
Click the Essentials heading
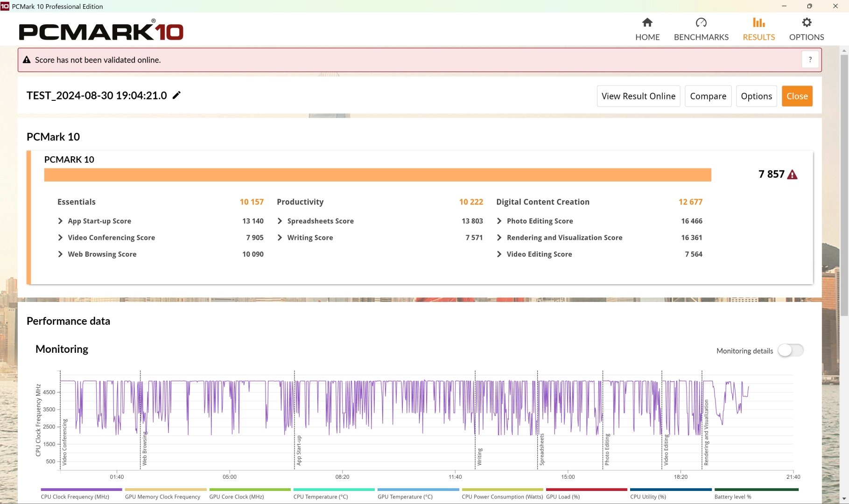coord(77,202)
